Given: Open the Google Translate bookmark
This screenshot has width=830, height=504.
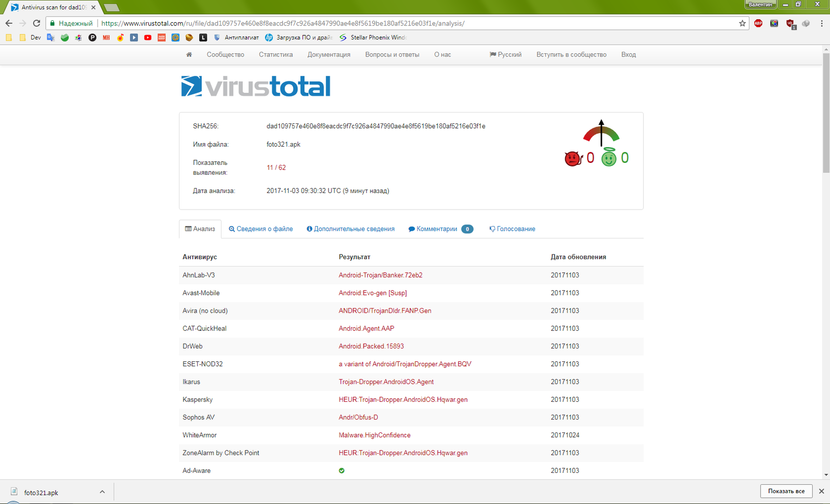Looking at the screenshot, I should (x=50, y=37).
